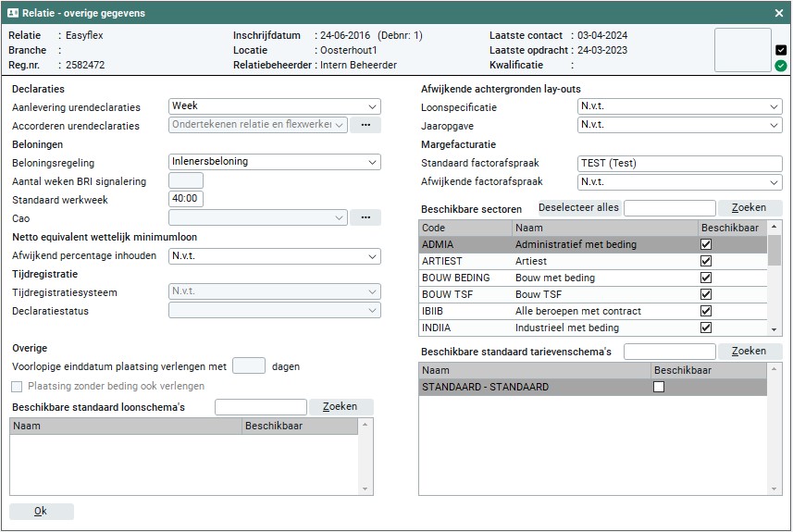This screenshot has width=793, height=532.
Task: Toggle Beschikbaar checkbox for ARTIEST sector
Action: pyautogui.click(x=706, y=261)
